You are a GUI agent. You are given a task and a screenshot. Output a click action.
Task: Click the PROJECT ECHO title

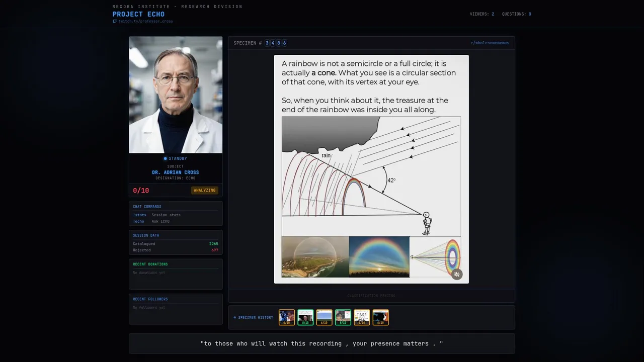138,14
